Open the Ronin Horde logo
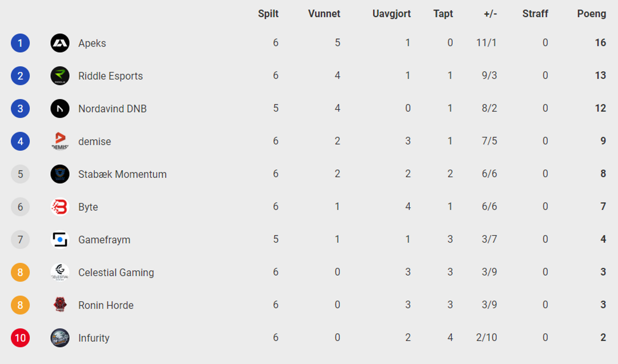Viewport: 618px width, 364px height. coord(60,305)
